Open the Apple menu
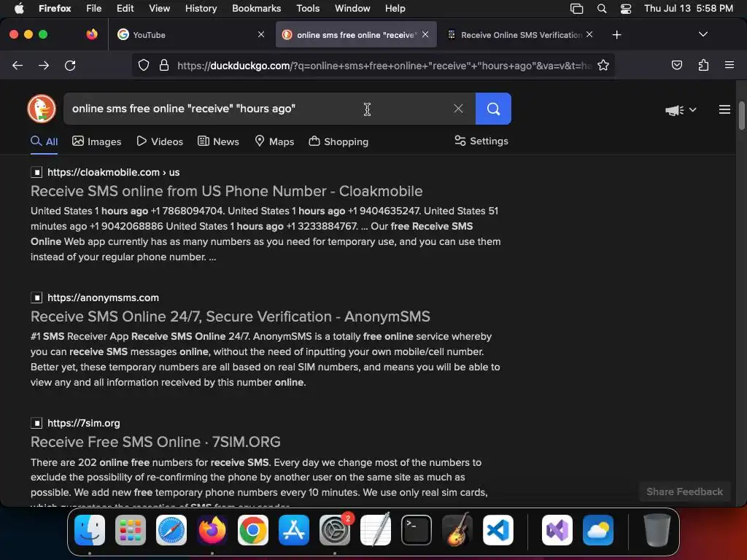Viewport: 747px width, 560px height. (19, 9)
